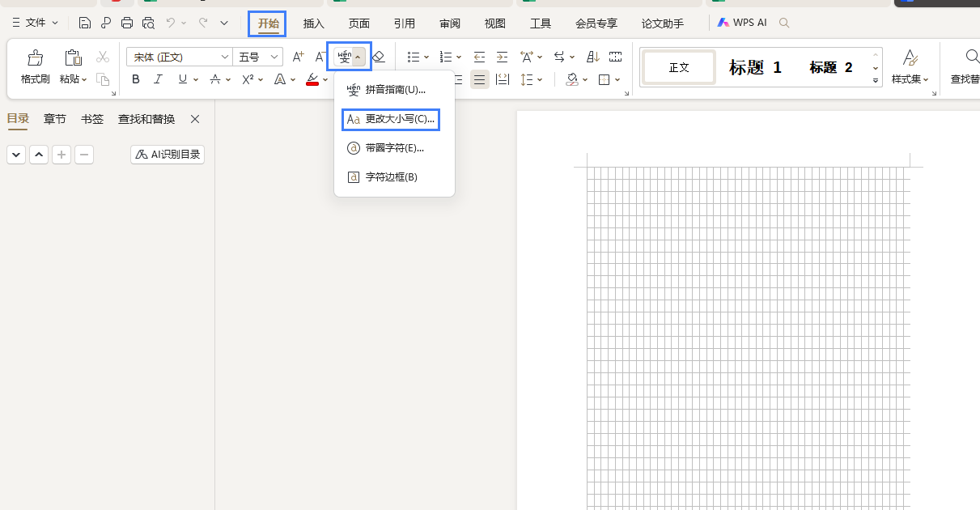Click the shading paint bucket button
The width and height of the screenshot is (980, 510).
click(x=572, y=79)
